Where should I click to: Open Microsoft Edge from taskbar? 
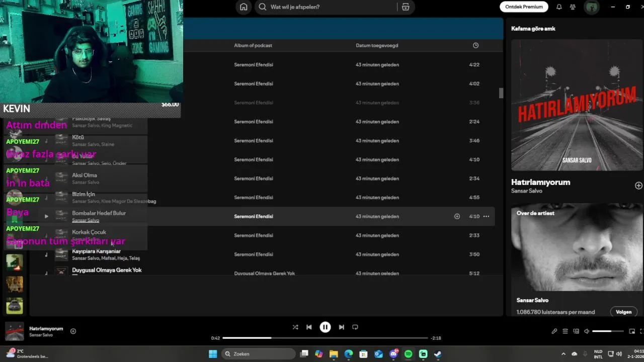tap(349, 354)
